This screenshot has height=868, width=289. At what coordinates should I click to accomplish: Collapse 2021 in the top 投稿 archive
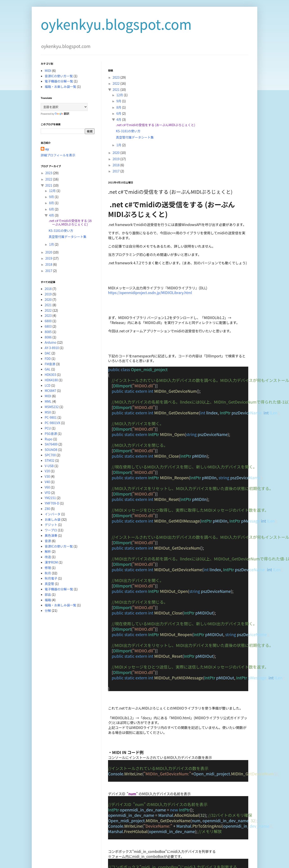[x=110, y=90]
